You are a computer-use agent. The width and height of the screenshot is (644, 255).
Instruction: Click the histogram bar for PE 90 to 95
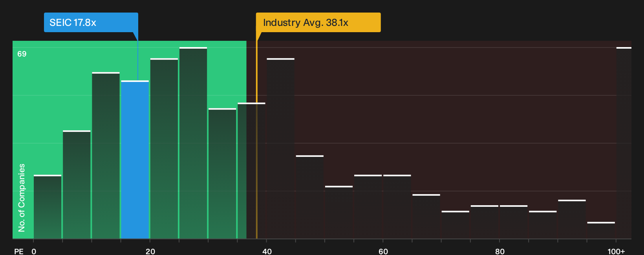(x=572, y=219)
